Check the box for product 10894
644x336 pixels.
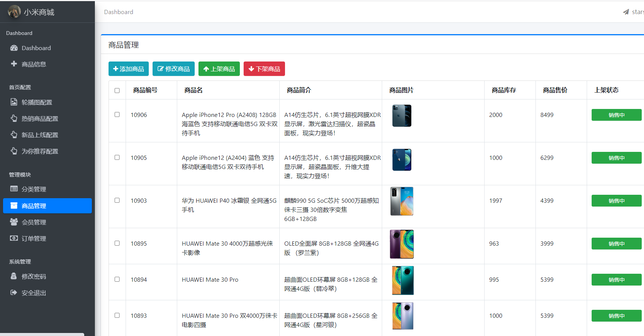[117, 279]
